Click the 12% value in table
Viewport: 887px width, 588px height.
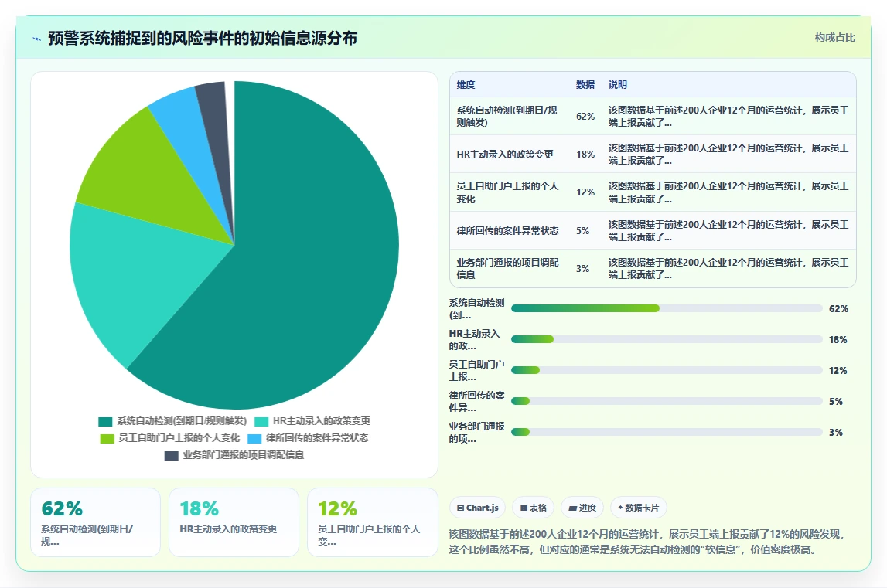[585, 192]
